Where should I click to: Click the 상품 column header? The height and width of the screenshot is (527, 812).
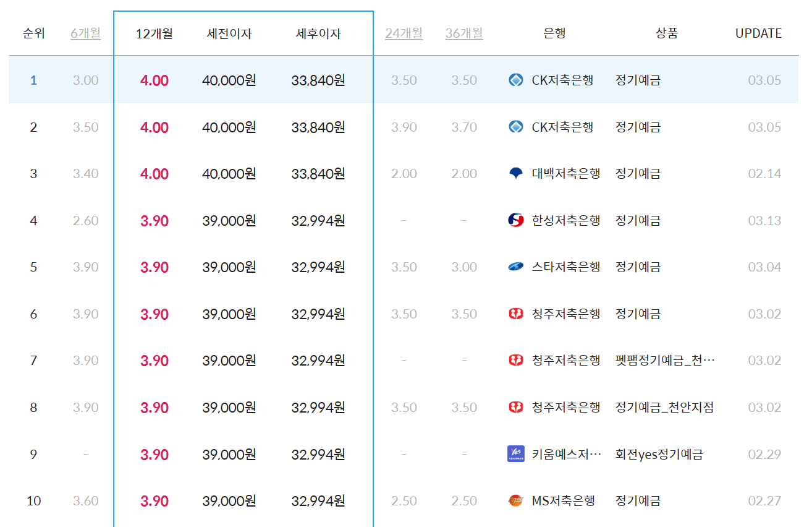[x=667, y=33]
